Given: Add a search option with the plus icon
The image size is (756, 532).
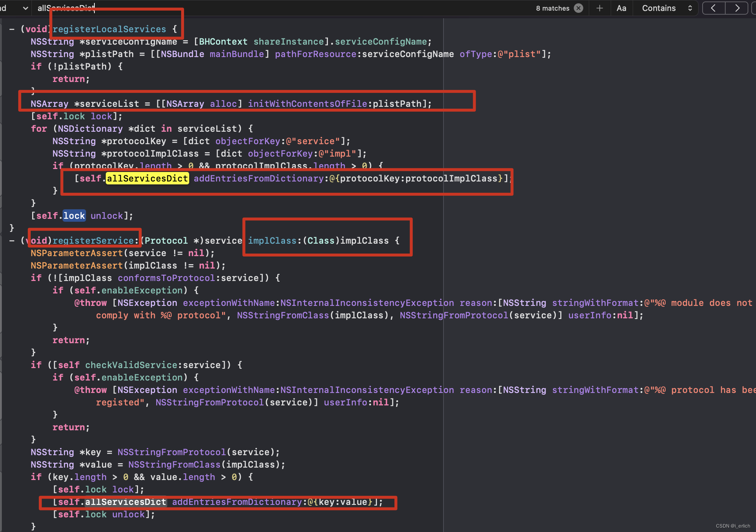Looking at the screenshot, I should click(x=599, y=8).
